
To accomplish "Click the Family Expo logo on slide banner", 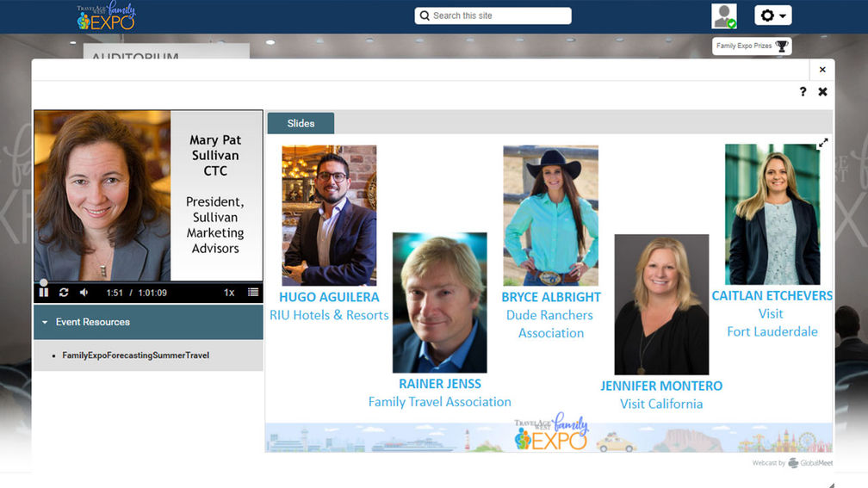I will tap(551, 432).
